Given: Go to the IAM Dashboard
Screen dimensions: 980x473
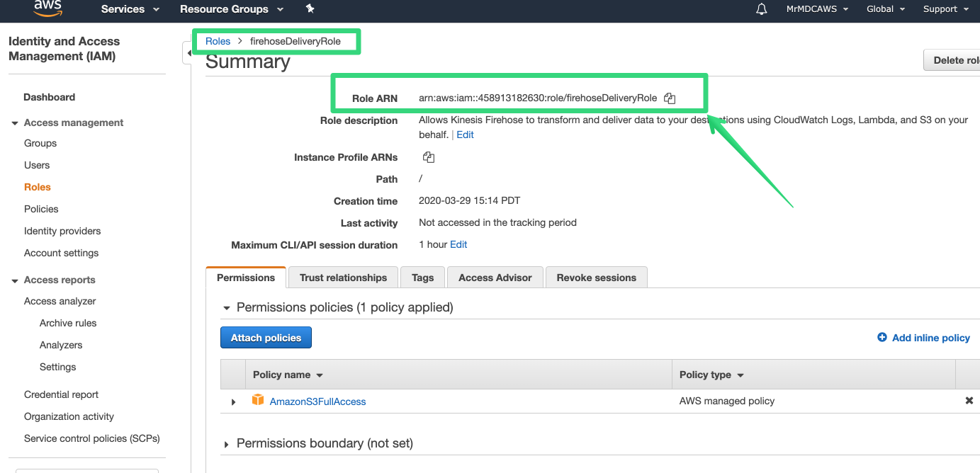Looking at the screenshot, I should [x=50, y=97].
